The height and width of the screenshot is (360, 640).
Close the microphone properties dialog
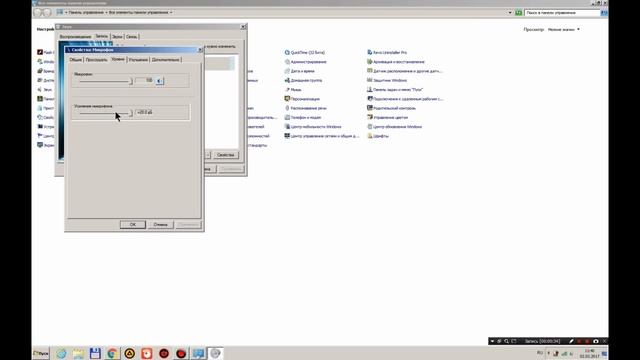200,50
